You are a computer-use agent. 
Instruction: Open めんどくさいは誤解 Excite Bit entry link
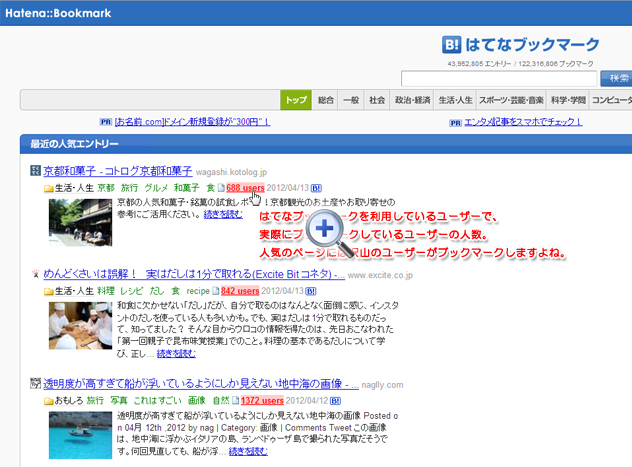pyautogui.click(x=194, y=274)
